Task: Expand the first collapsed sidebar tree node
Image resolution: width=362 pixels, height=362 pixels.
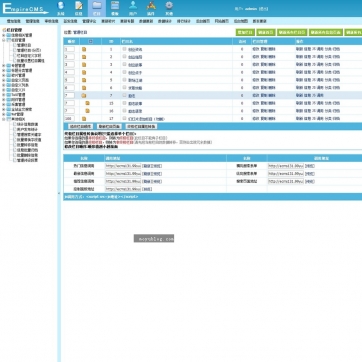Action: [4, 35]
